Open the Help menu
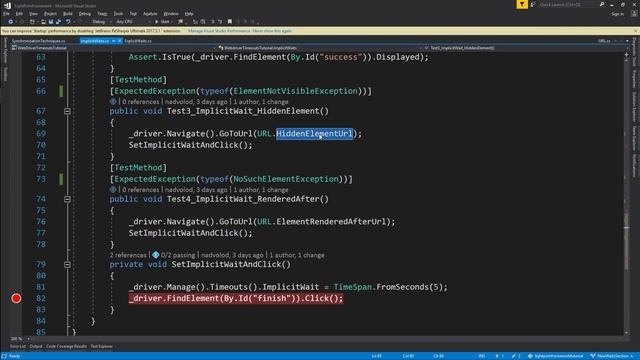640x360 pixels. tap(189, 14)
